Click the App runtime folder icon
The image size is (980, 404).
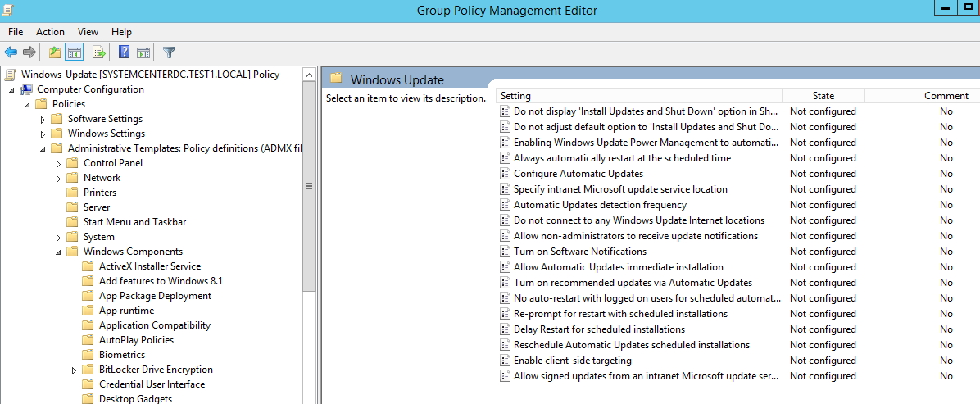coord(88,311)
